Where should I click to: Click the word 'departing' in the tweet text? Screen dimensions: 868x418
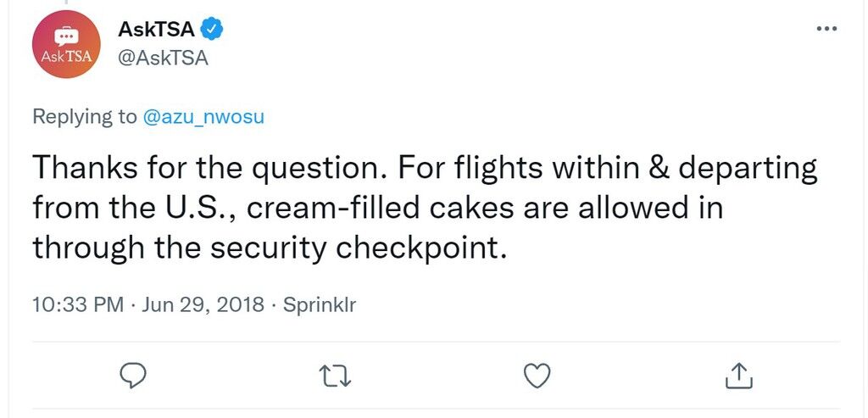[x=748, y=169]
